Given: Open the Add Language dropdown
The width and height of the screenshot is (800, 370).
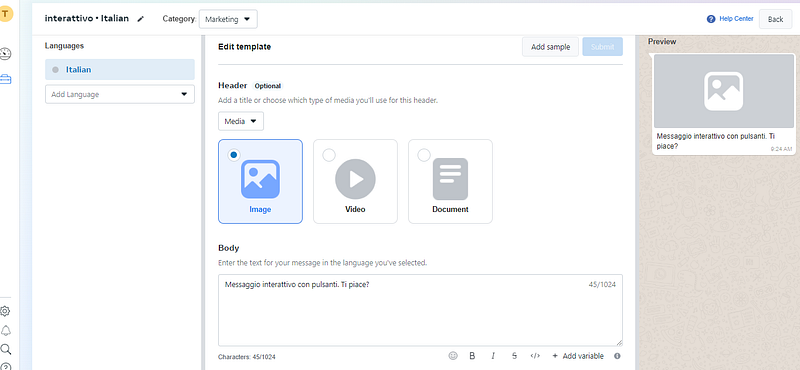Looking at the screenshot, I should click(120, 94).
